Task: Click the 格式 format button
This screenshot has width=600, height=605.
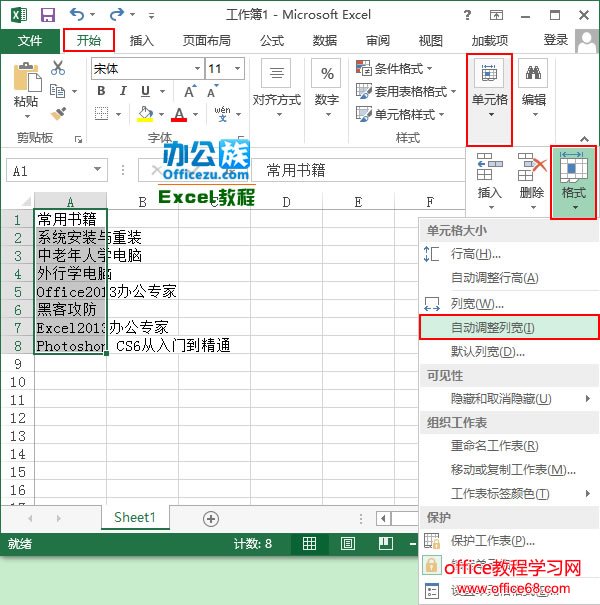Action: click(573, 182)
